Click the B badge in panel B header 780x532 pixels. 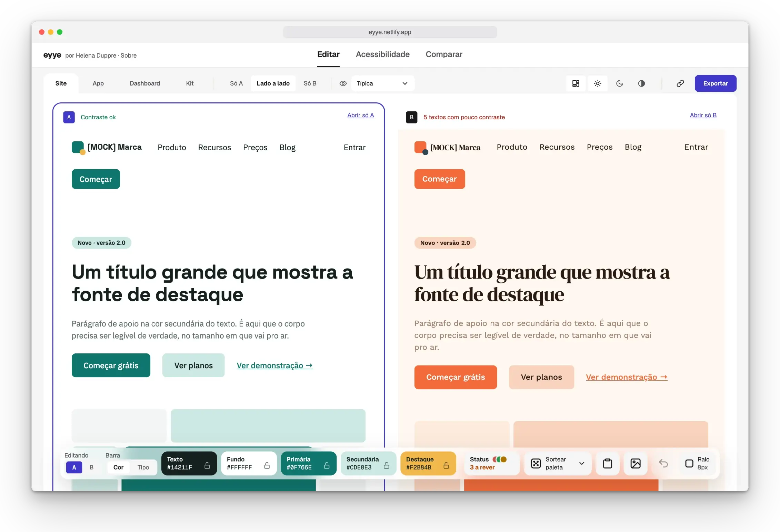tap(411, 117)
